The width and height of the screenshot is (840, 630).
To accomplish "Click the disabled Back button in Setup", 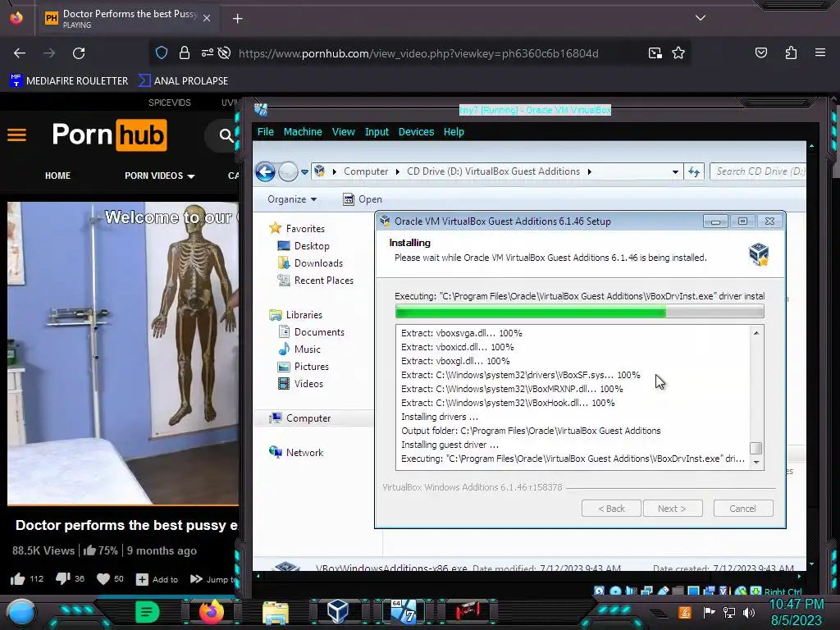I will click(611, 509).
